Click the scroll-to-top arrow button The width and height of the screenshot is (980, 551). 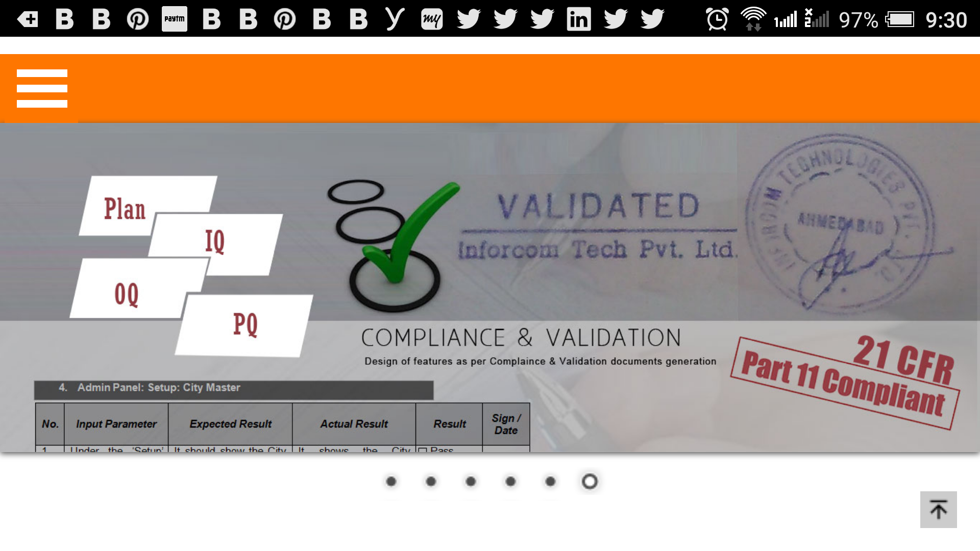[938, 509]
